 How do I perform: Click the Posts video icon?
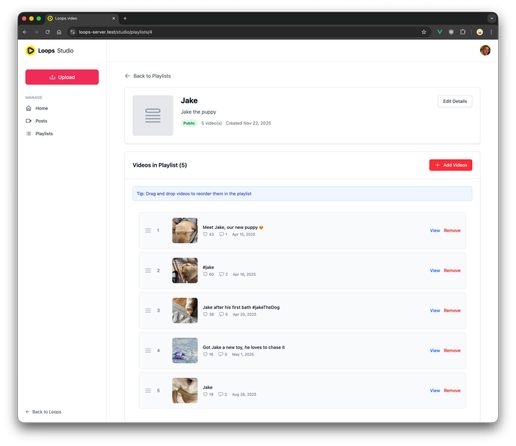tap(29, 121)
